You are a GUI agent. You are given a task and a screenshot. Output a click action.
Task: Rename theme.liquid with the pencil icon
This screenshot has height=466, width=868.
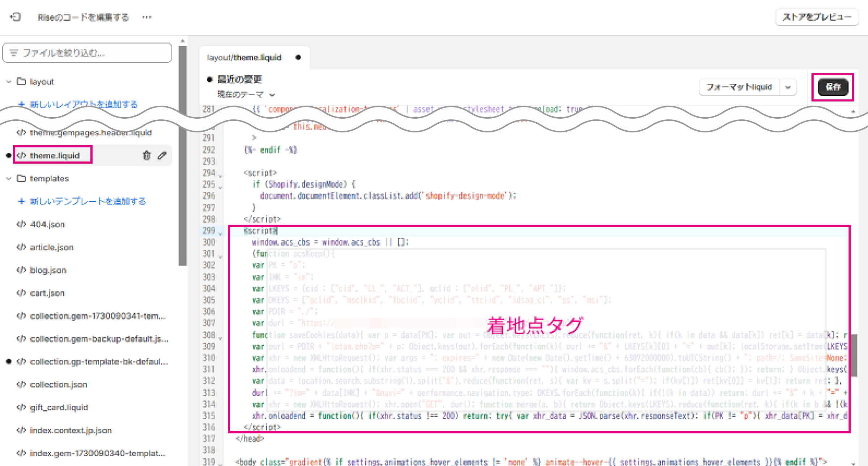(162, 156)
